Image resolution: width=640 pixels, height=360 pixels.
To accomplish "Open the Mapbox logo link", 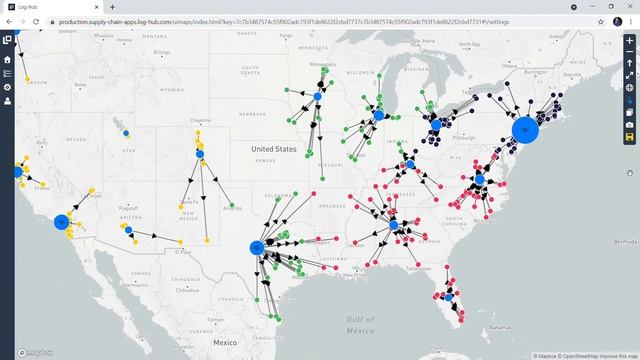I will click(x=36, y=352).
